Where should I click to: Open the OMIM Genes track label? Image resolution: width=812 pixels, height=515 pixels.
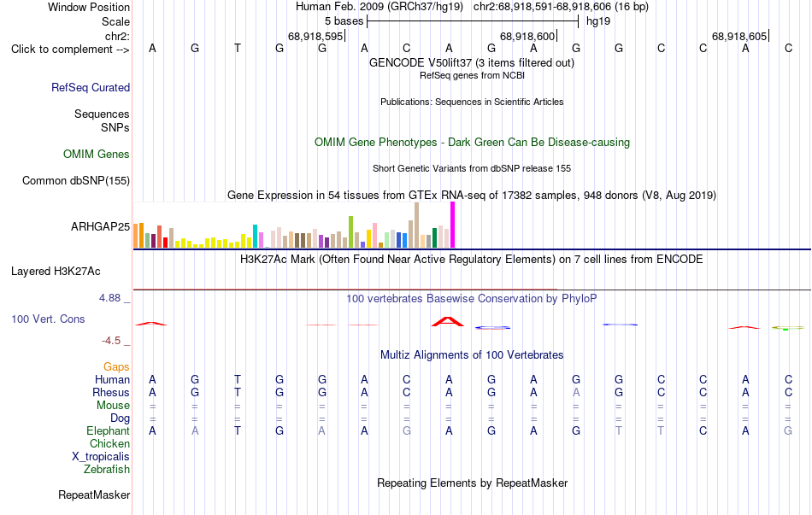[96, 155]
